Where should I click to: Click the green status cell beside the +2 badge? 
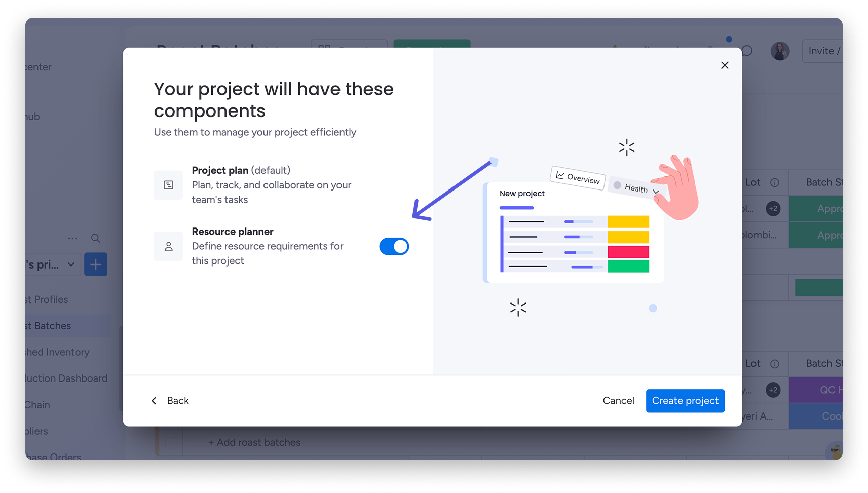click(816, 209)
